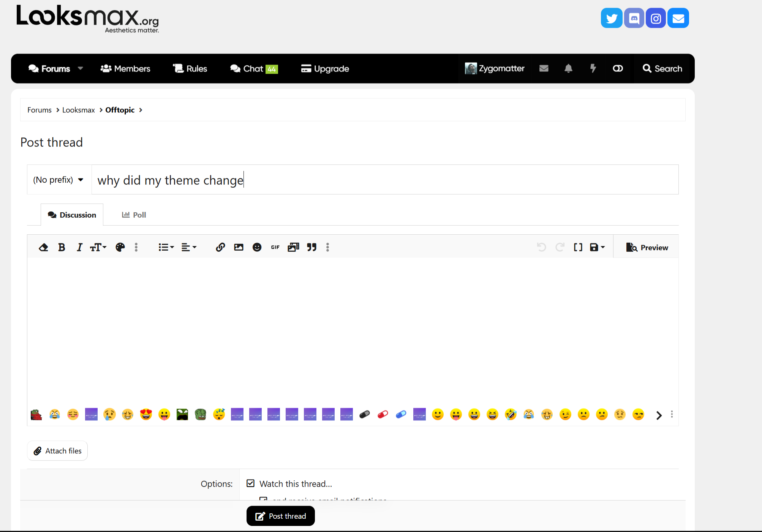Click the insert link icon
Viewport: 762px width, 532px height.
[x=220, y=248]
